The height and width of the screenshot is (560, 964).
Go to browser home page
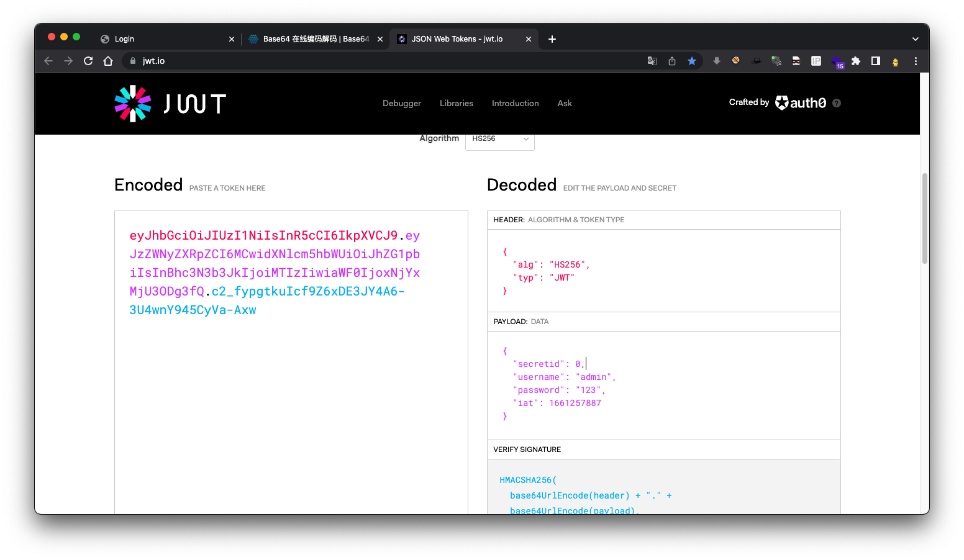pyautogui.click(x=108, y=61)
